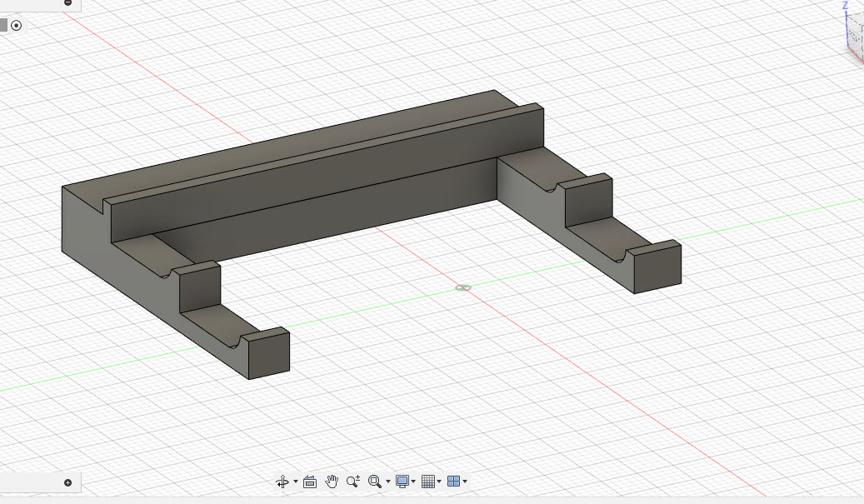Open the Grid and Snaps dropdown arrow
The width and height of the screenshot is (864, 504).
439,482
